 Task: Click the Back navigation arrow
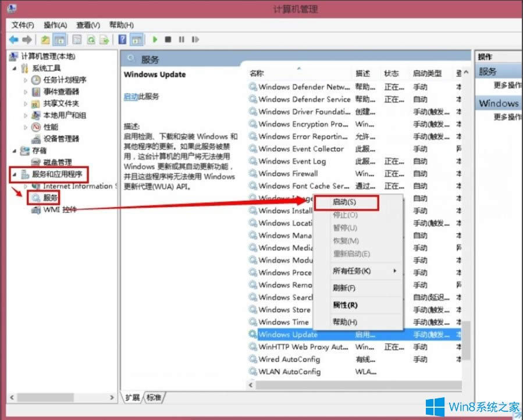click(13, 39)
